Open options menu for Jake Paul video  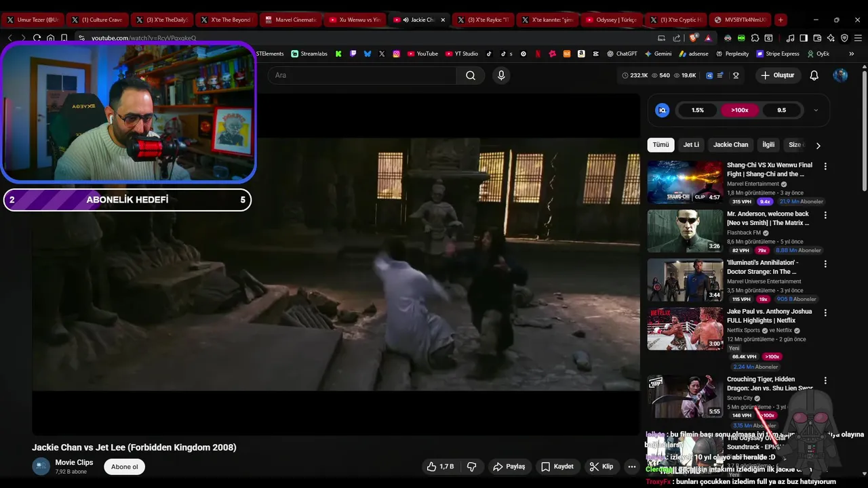tap(825, 312)
